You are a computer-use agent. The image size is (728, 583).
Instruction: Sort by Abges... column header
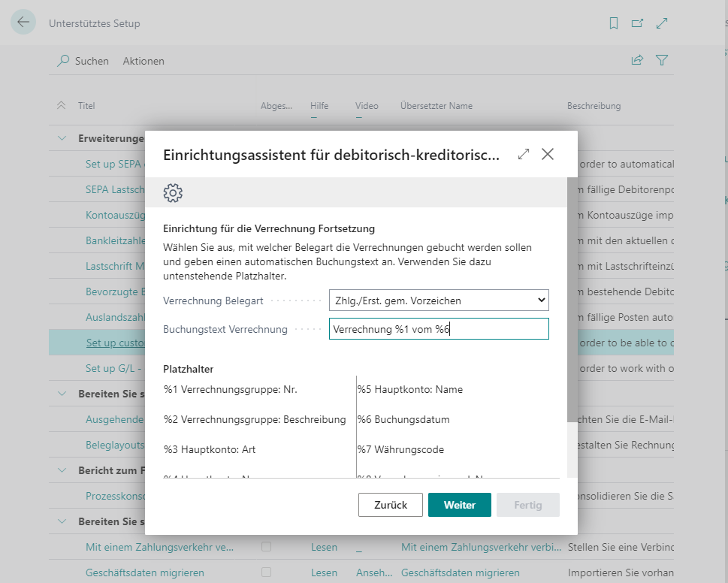coord(276,106)
